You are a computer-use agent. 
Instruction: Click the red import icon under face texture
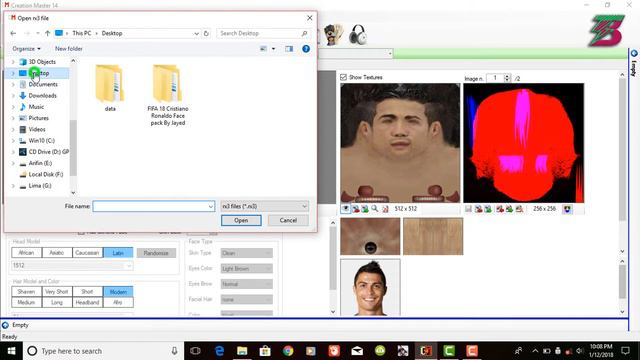(356, 209)
